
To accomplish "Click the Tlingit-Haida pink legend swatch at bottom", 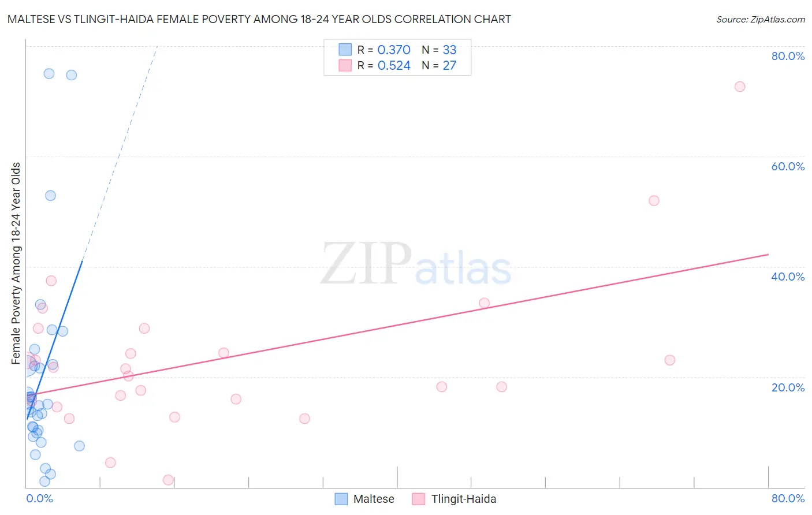I will click(x=419, y=499).
